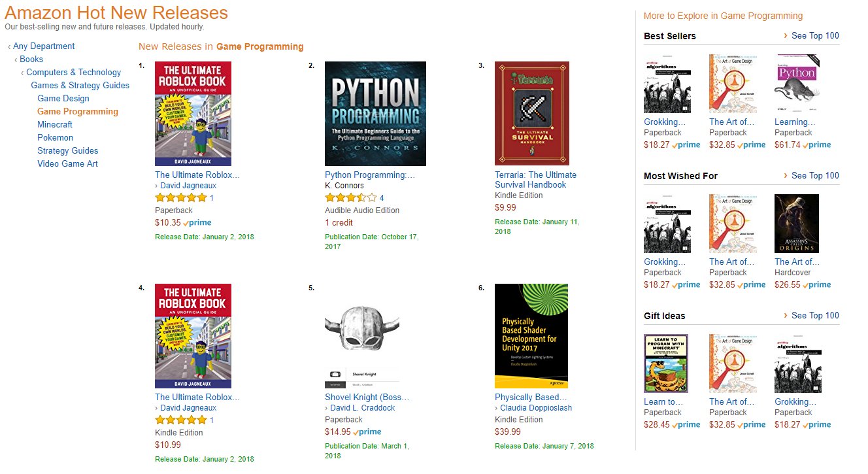Screen dimensions: 868x474
Task: Open Video Game Art subcategory
Action: (x=67, y=164)
